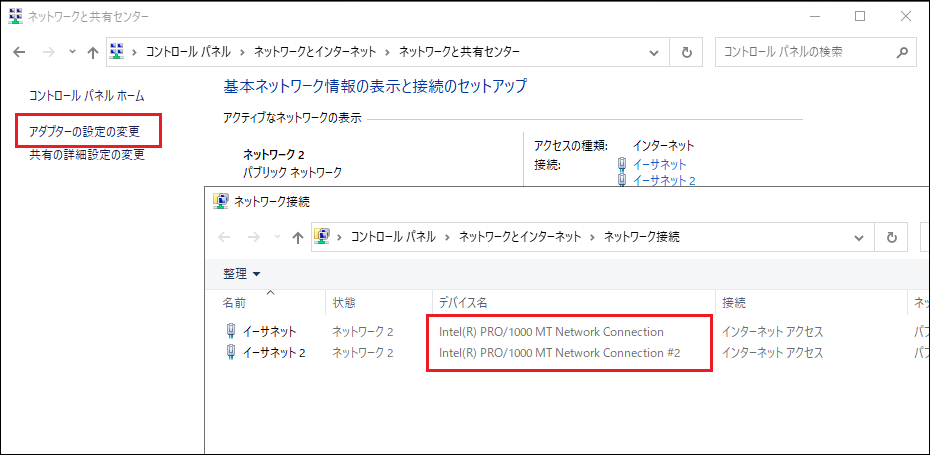Screen dimensions: 930x455
Task: Click 共有の詳細設定の変更 link
Action: pos(87,155)
